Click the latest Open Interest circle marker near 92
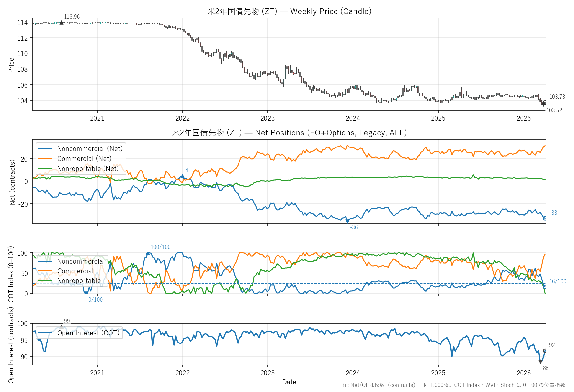 click(x=545, y=351)
